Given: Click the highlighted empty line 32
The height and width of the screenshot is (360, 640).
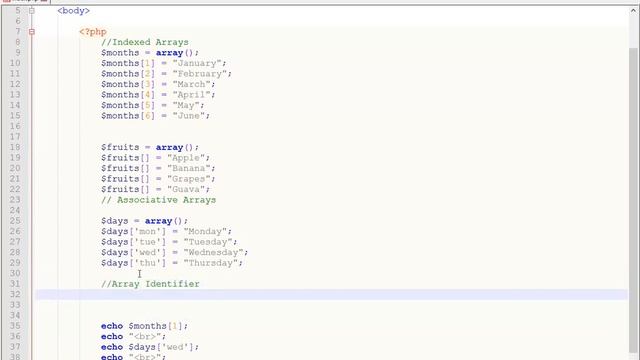Looking at the screenshot, I should point(331,294).
